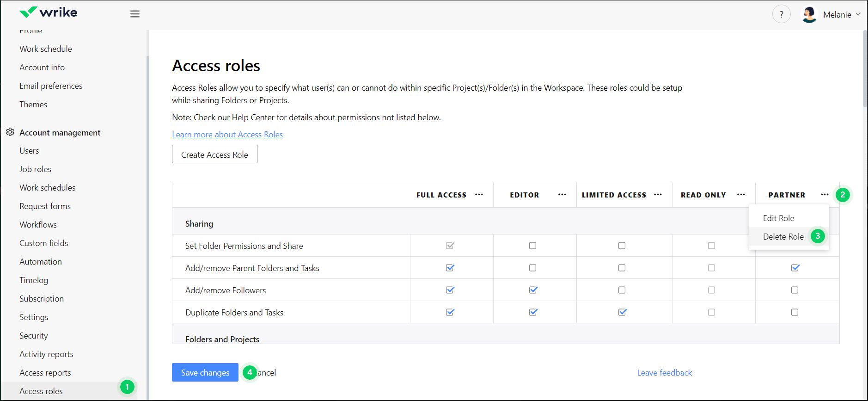Click the Wrike logo
868x401 pixels.
point(49,12)
